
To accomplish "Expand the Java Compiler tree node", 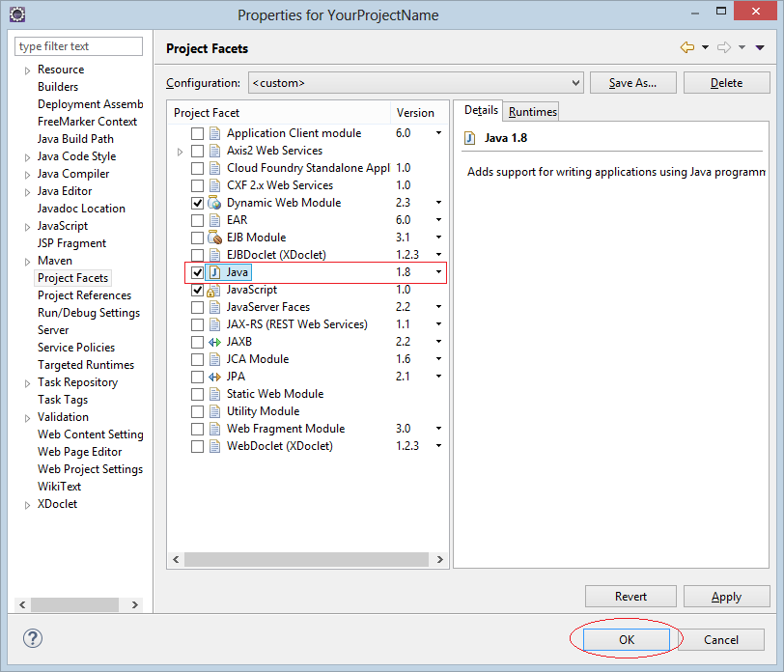I will click(x=27, y=175).
